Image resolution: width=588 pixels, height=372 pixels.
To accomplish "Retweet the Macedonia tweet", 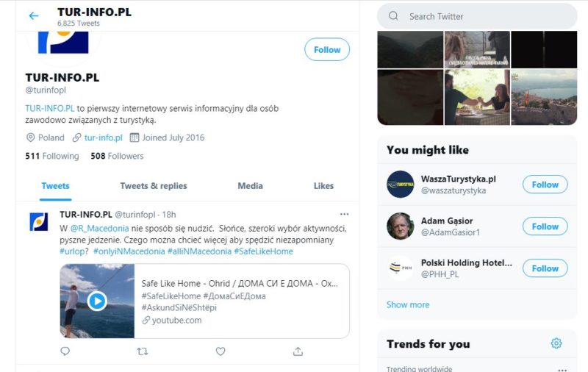I will click(143, 351).
